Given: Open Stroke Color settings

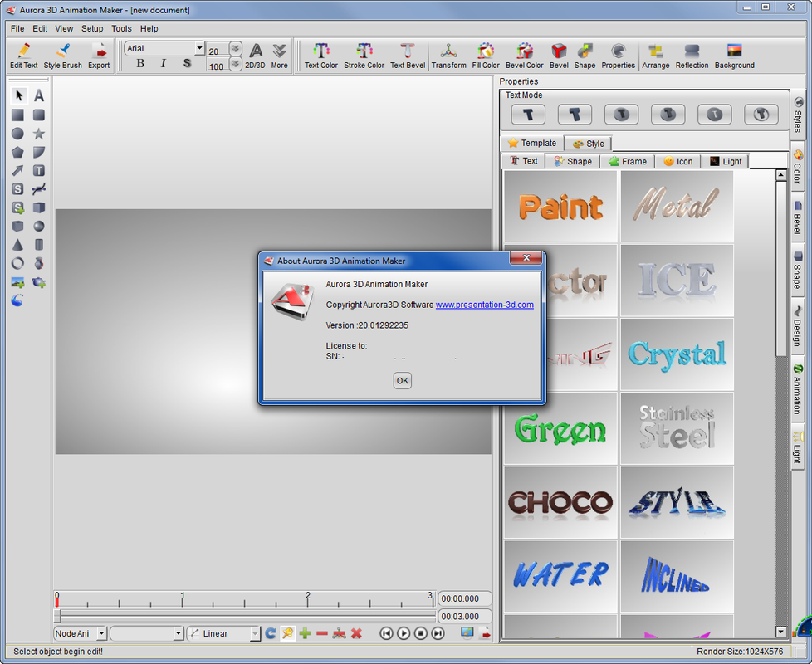Looking at the screenshot, I should 364,56.
